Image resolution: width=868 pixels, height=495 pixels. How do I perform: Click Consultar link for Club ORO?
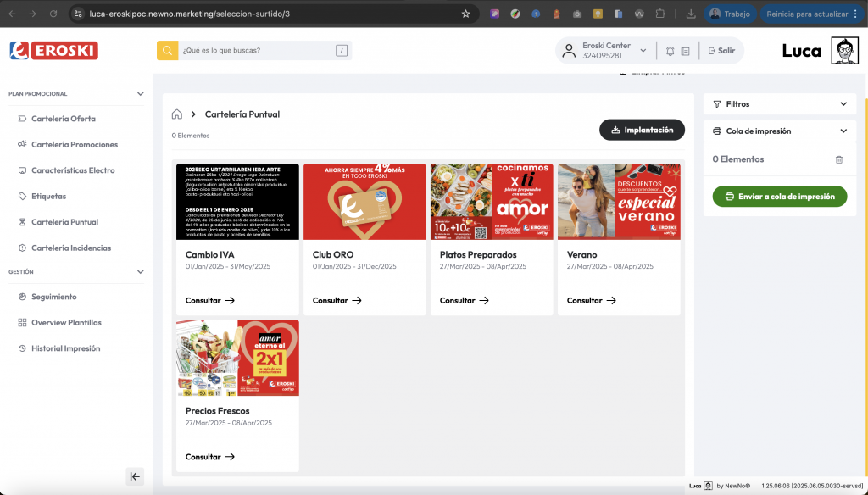[x=337, y=300]
